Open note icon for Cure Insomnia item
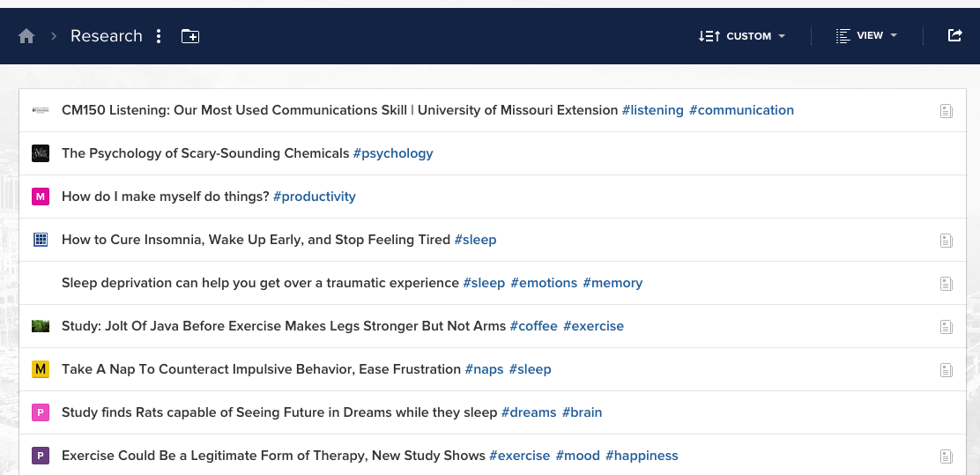The height and width of the screenshot is (475, 980). (946, 241)
